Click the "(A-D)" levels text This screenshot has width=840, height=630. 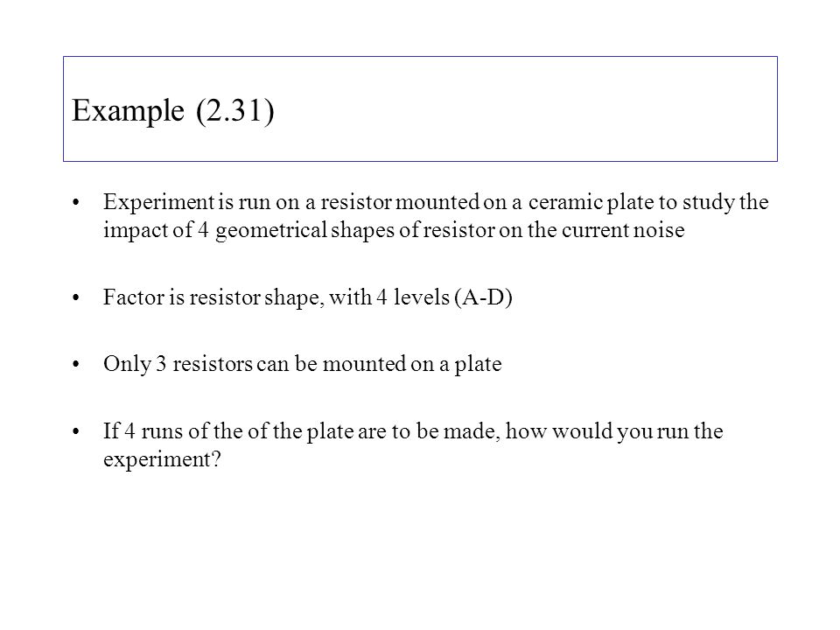(483, 297)
